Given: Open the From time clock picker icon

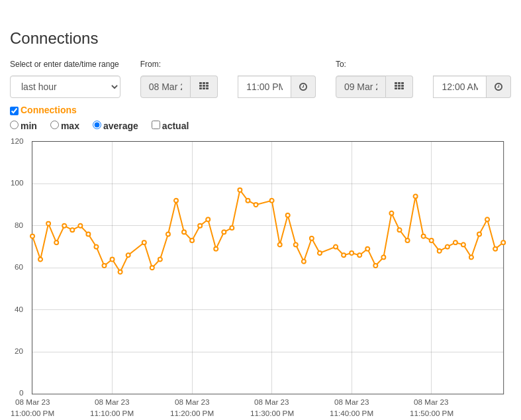Looking at the screenshot, I should coord(303,87).
